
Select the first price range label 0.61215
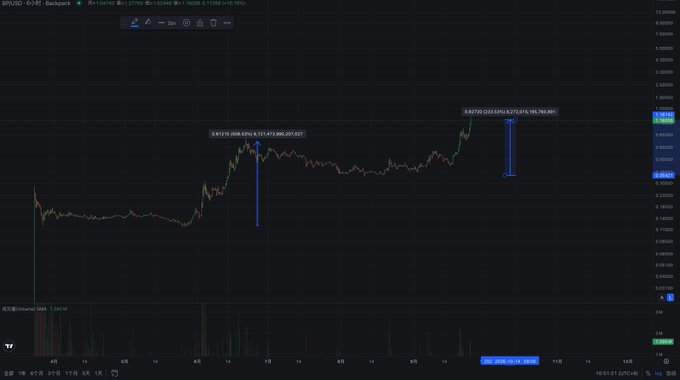coord(257,134)
